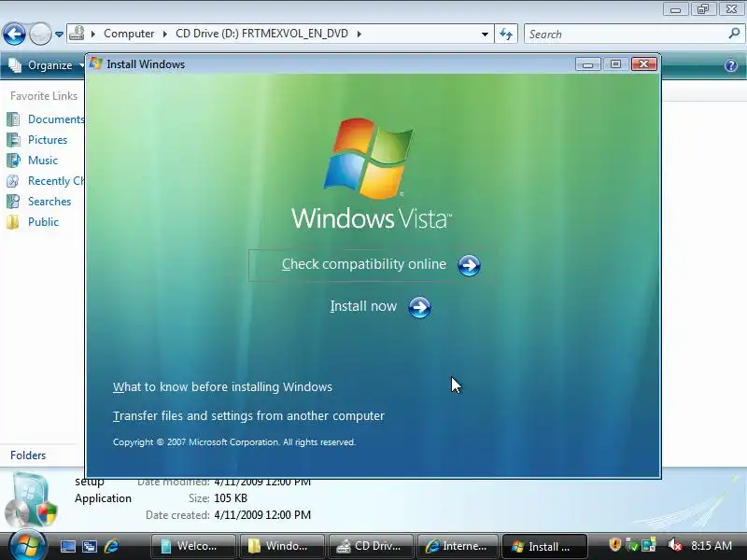Click the Music folder icon in sidebar
Viewport: 747px width, 560px height.
[13, 160]
